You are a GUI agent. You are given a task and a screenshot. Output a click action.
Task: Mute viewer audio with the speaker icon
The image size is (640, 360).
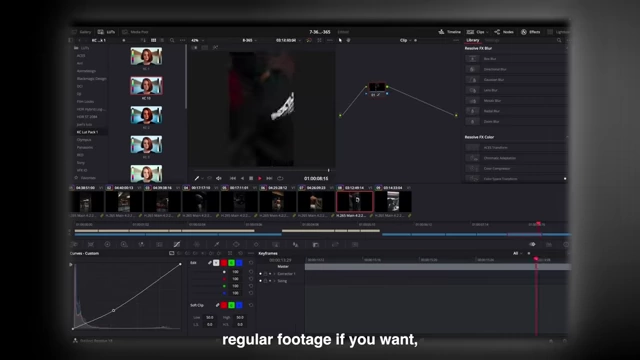[x=219, y=178]
